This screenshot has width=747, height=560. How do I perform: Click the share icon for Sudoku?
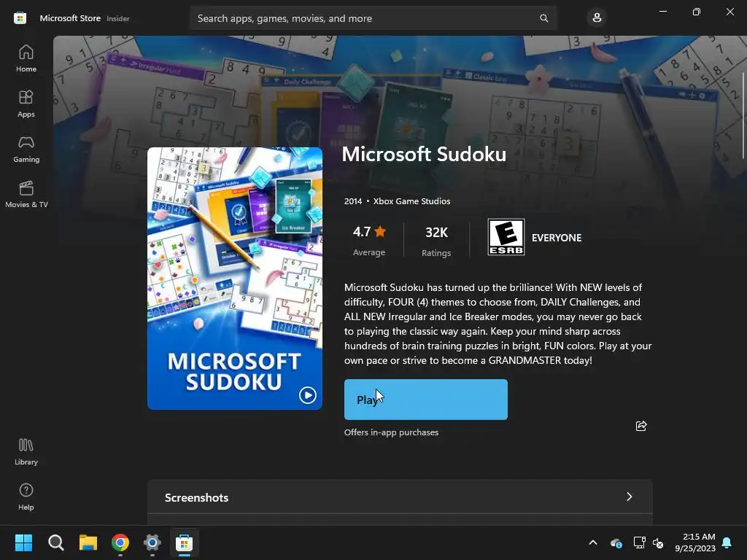click(640, 426)
